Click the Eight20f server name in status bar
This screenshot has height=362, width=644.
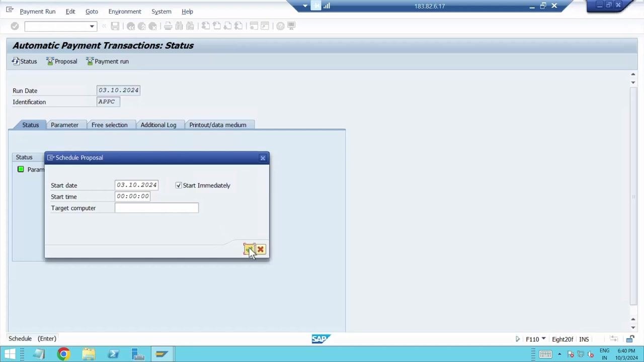pos(562,339)
